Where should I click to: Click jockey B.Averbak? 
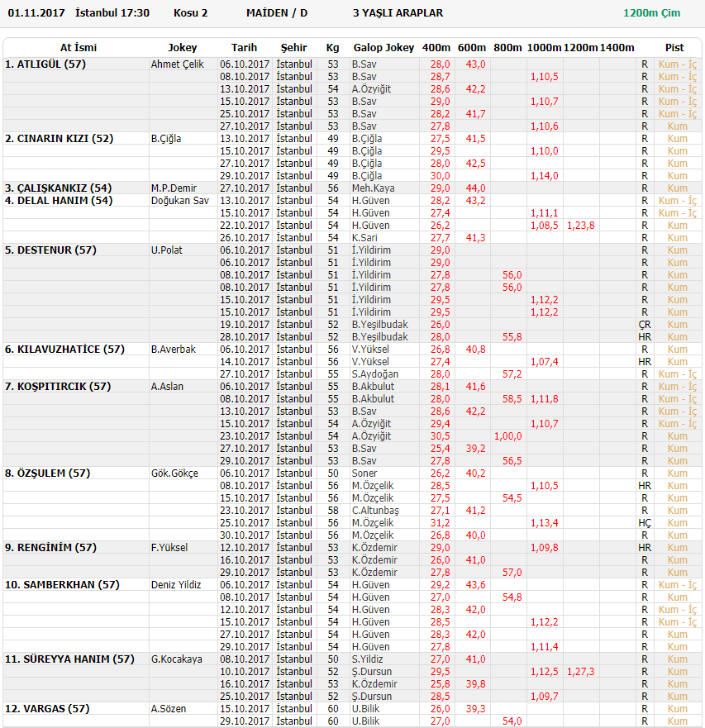(174, 350)
